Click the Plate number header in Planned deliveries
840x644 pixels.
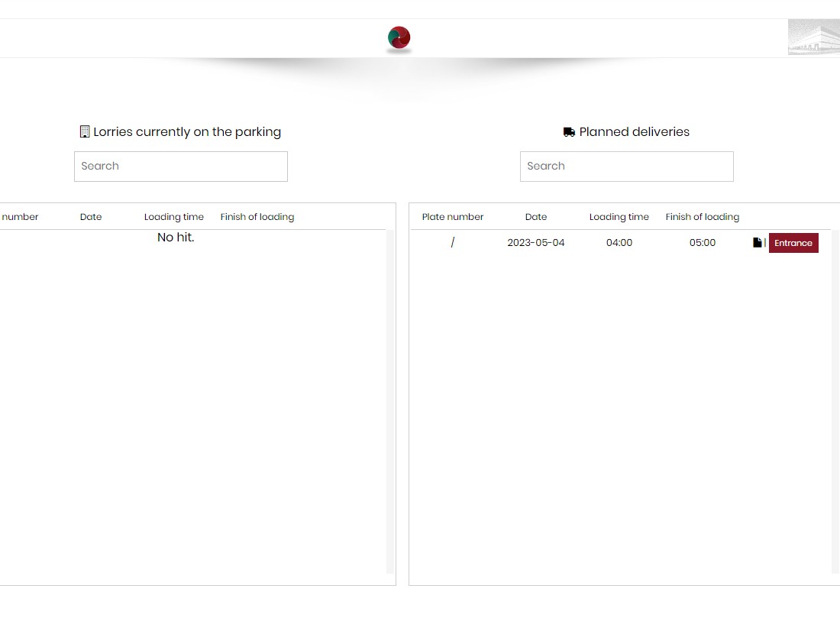[x=453, y=217]
